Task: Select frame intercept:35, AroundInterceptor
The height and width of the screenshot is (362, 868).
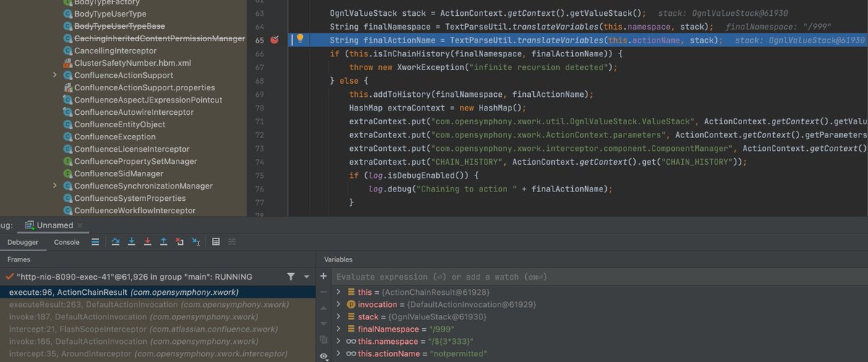Action: tap(158, 354)
